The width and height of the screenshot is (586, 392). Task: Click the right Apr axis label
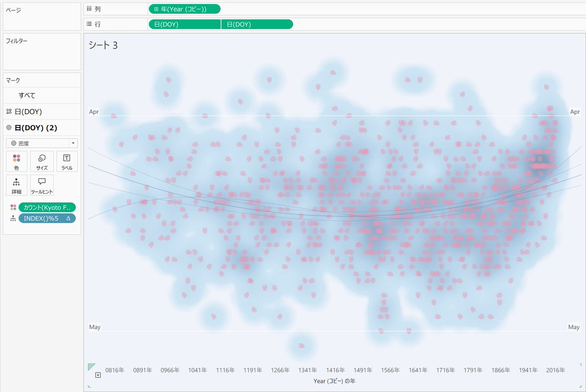point(575,112)
